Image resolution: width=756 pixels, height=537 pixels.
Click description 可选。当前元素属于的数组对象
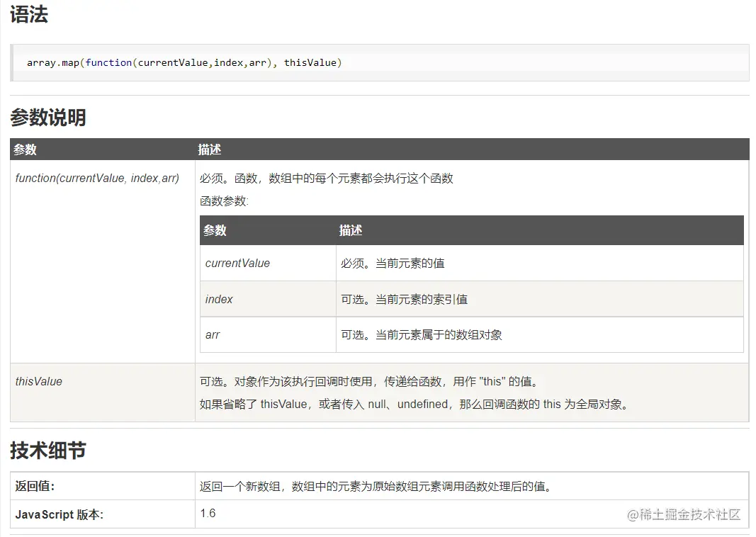(x=422, y=335)
